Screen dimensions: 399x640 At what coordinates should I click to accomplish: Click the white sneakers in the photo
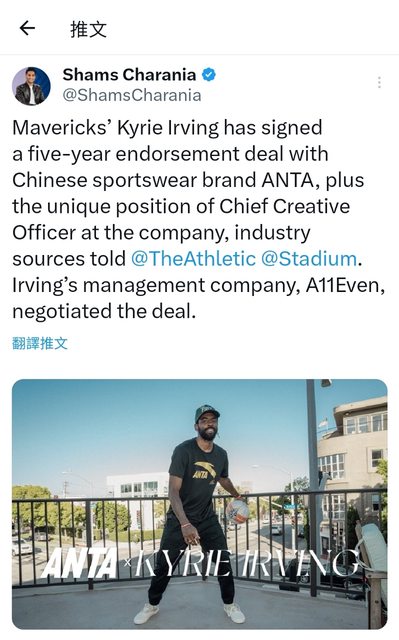click(x=189, y=613)
